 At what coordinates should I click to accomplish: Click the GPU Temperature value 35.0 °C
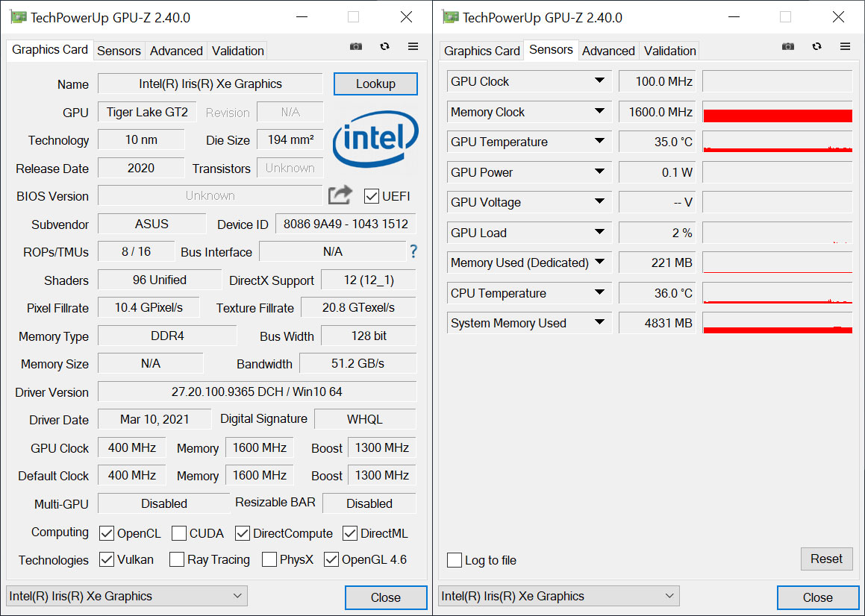(658, 142)
